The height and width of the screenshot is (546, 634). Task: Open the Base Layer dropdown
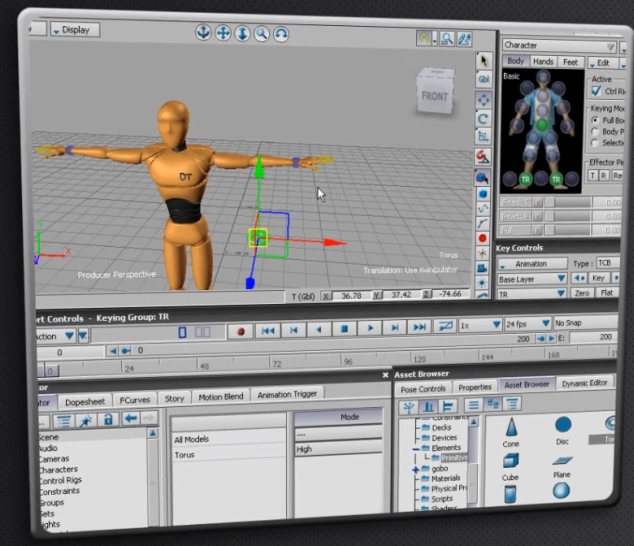tap(532, 279)
